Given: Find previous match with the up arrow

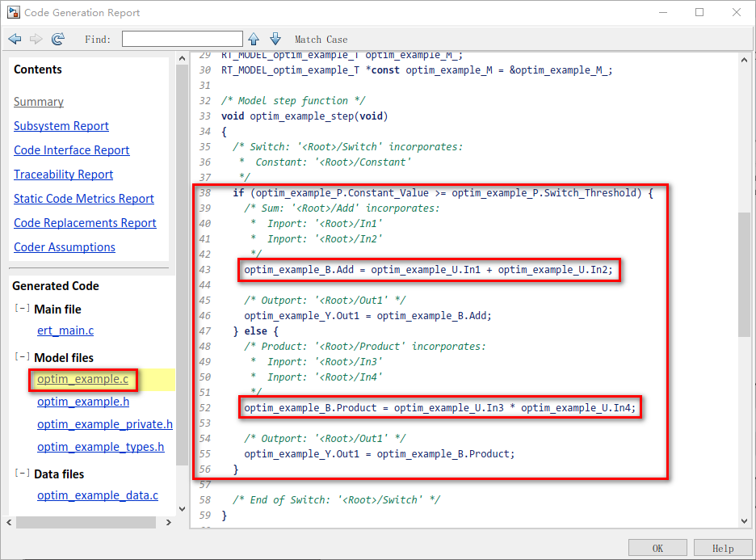Looking at the screenshot, I should click(x=254, y=39).
